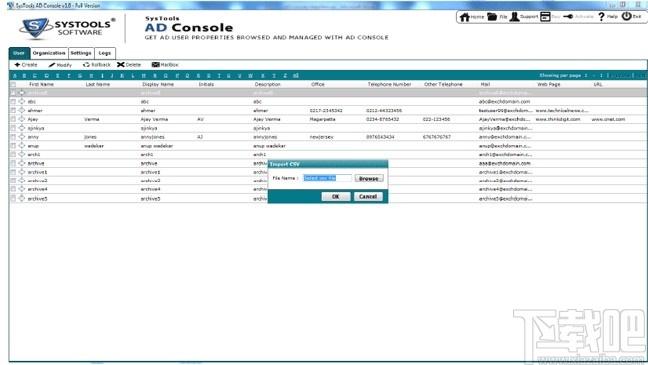This screenshot has height=365, width=648.
Task: Filter users by letter C
Action: tap(35, 76)
